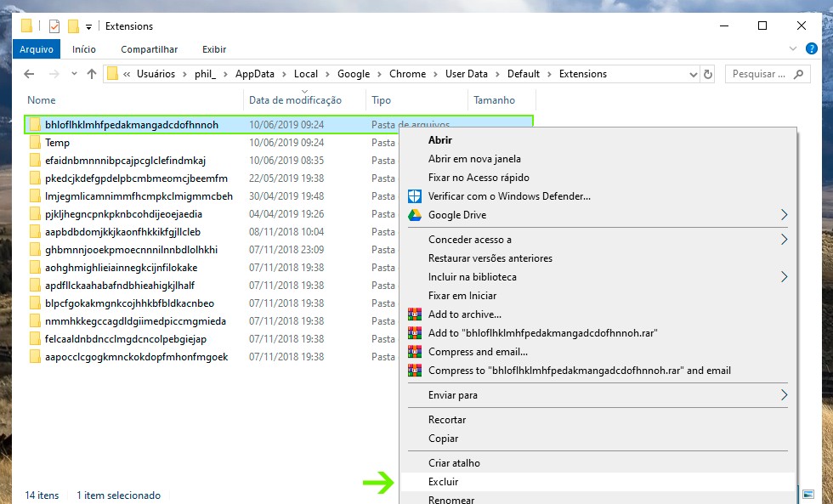833x504 pixels.
Task: Click the Google Drive icon in context menu
Action: click(x=415, y=215)
